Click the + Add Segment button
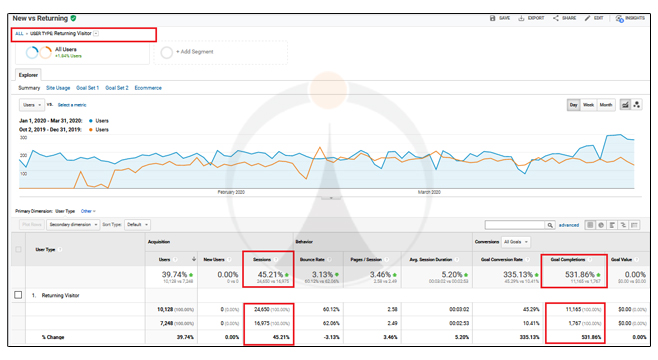The height and width of the screenshot is (360, 658). (221, 52)
